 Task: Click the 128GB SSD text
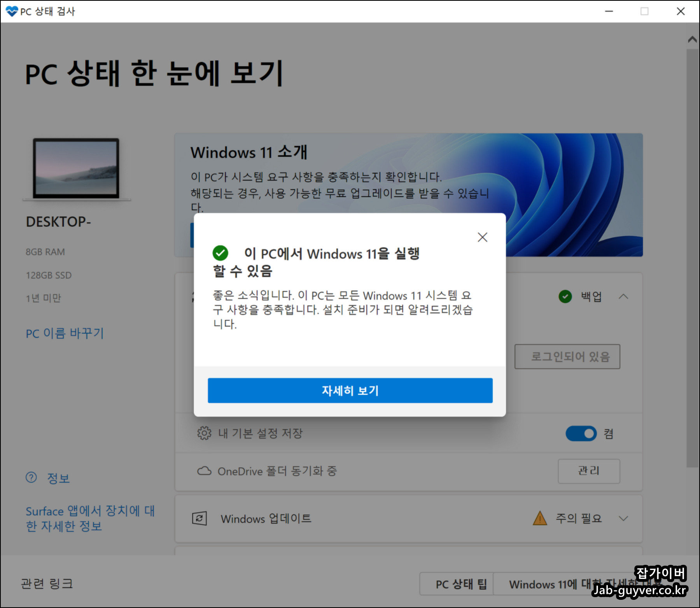click(49, 275)
